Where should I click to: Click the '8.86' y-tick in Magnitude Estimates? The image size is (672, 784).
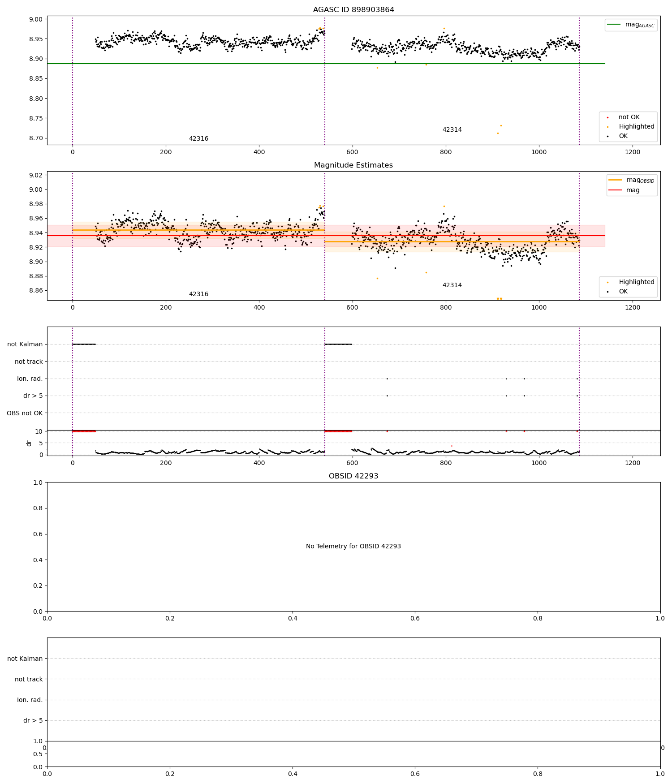[36, 291]
